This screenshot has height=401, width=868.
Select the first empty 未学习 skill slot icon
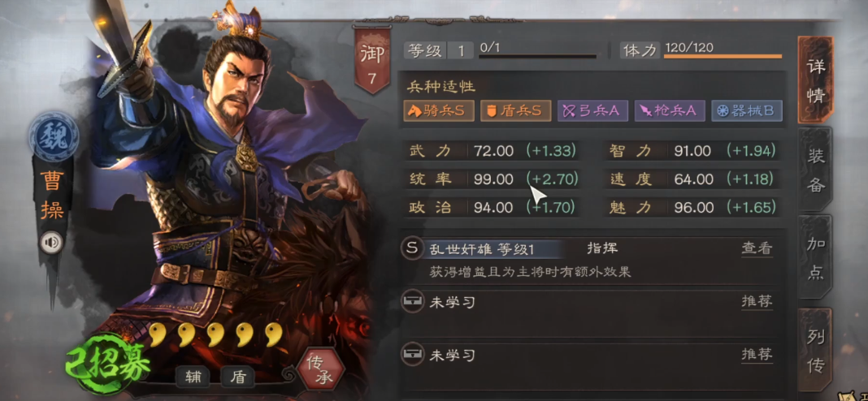411,302
